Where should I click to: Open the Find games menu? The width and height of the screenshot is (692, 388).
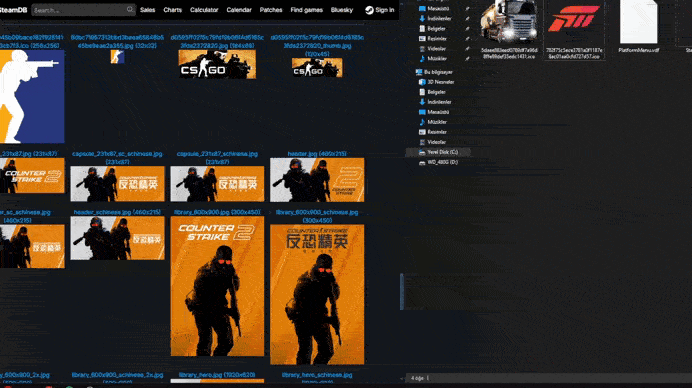(307, 10)
